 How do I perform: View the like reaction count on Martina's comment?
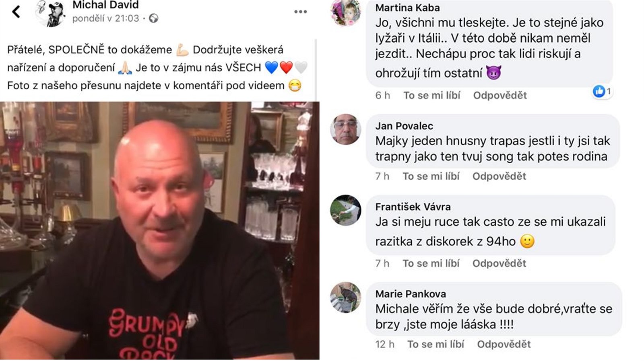[602, 92]
